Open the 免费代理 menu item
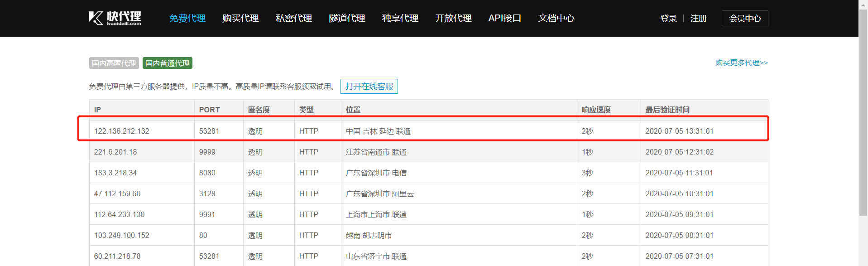 point(187,18)
